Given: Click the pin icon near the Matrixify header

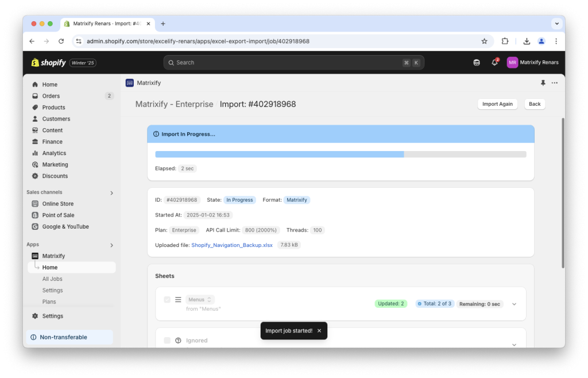Looking at the screenshot, I should pyautogui.click(x=543, y=83).
